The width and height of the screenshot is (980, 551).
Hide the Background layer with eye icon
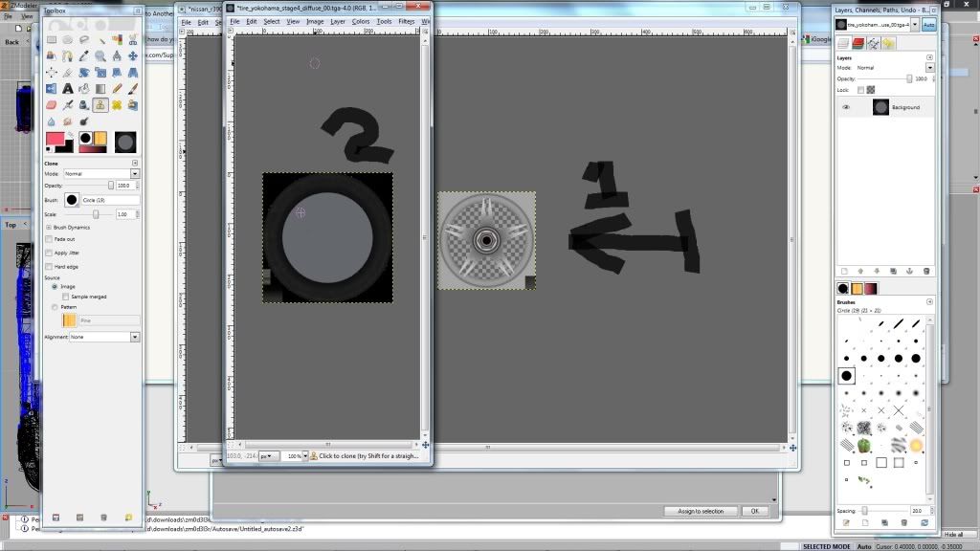point(846,107)
